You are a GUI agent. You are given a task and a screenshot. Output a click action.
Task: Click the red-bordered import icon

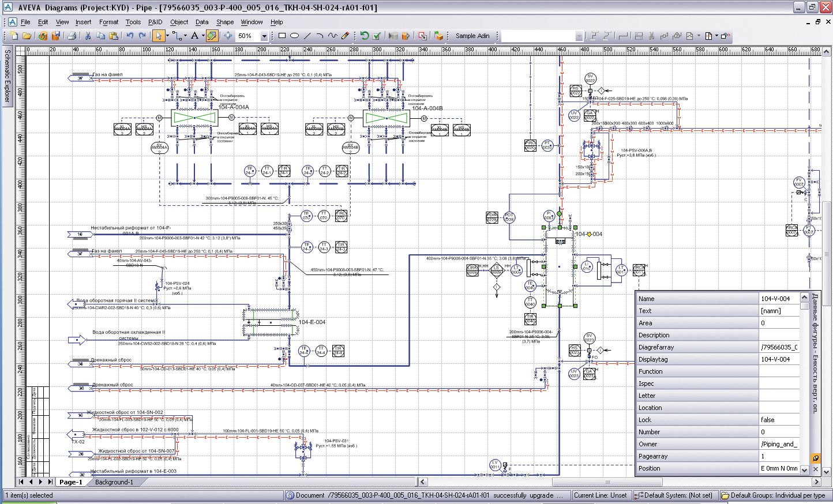pos(422,36)
